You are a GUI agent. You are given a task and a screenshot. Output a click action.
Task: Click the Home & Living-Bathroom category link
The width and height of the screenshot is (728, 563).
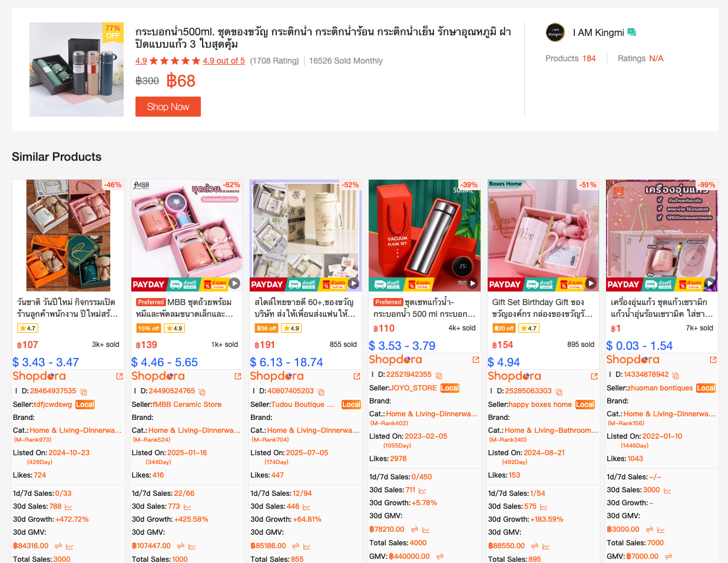(x=551, y=430)
